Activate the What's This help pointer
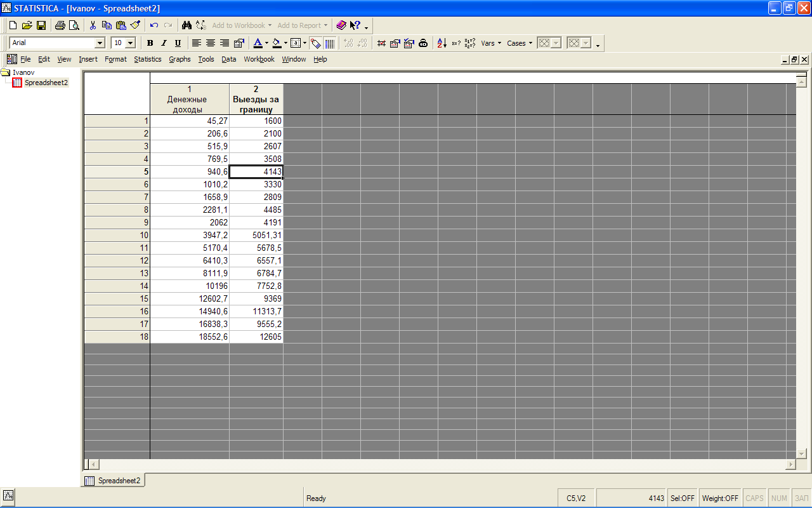Screen dimensions: 812x508 tap(355, 25)
